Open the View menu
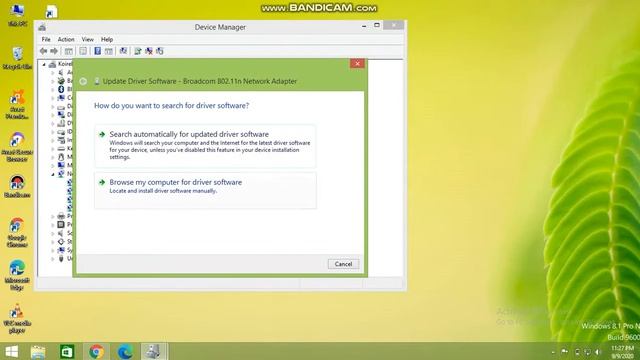This screenshot has height=360, width=640. coord(87,40)
